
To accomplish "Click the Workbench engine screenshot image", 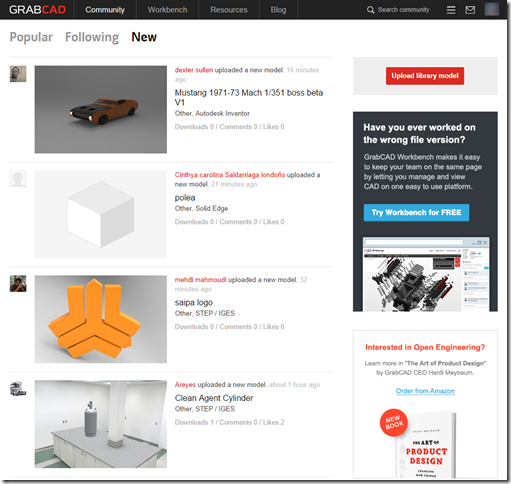I will click(426, 274).
